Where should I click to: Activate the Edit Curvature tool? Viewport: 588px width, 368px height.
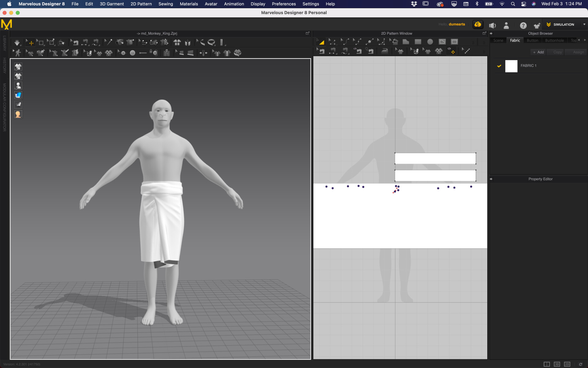click(x=345, y=42)
